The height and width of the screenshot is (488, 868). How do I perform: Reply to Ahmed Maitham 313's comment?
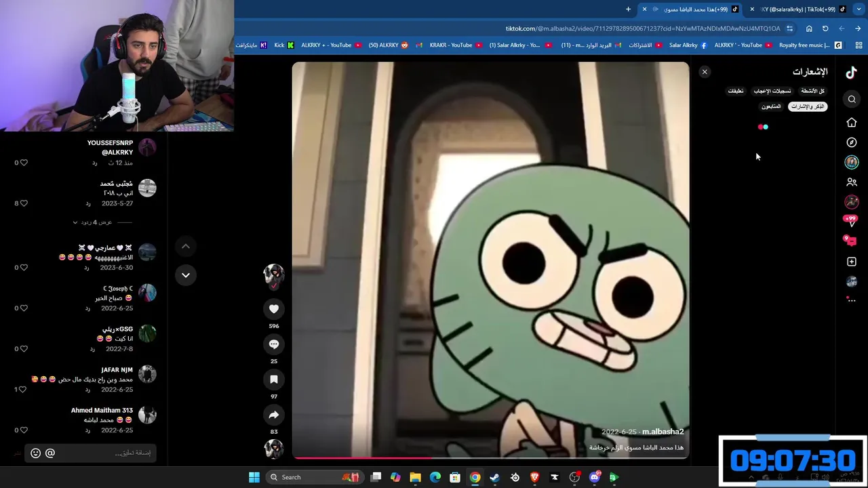click(x=87, y=430)
